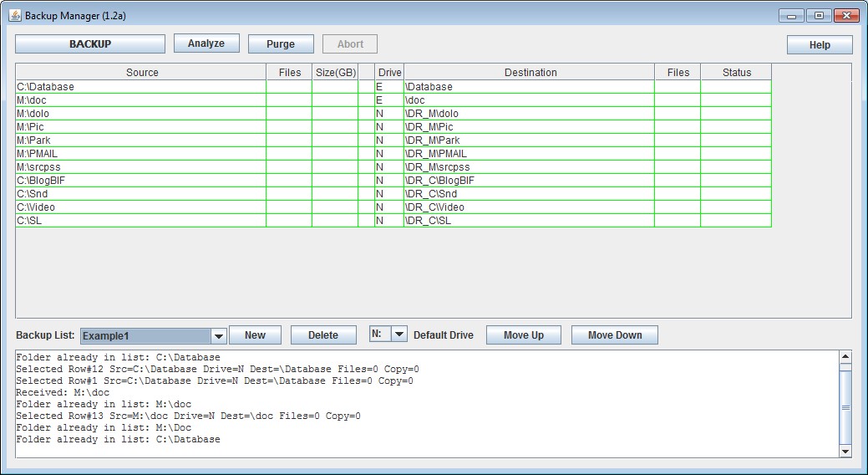Create a New backup list
The height and width of the screenshot is (475, 868).
coord(255,335)
